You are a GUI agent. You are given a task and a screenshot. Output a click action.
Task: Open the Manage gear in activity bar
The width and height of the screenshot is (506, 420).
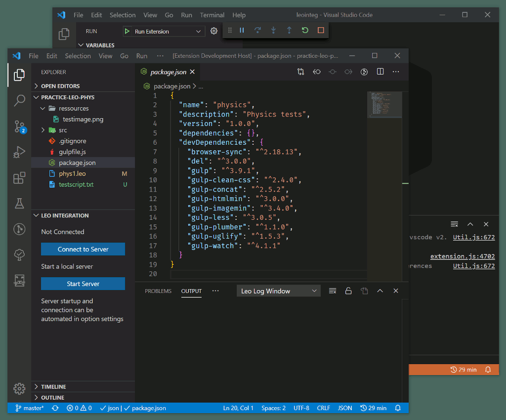(x=19, y=388)
